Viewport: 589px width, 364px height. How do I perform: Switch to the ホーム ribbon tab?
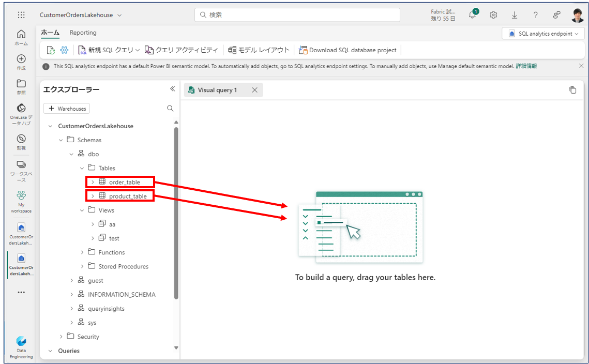[50, 33]
